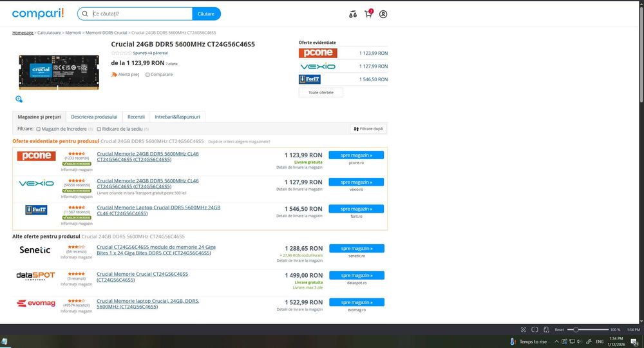The width and height of the screenshot is (644, 348).
Task: Open the evomag Crucial Memorie laptop link
Action: point(148,304)
